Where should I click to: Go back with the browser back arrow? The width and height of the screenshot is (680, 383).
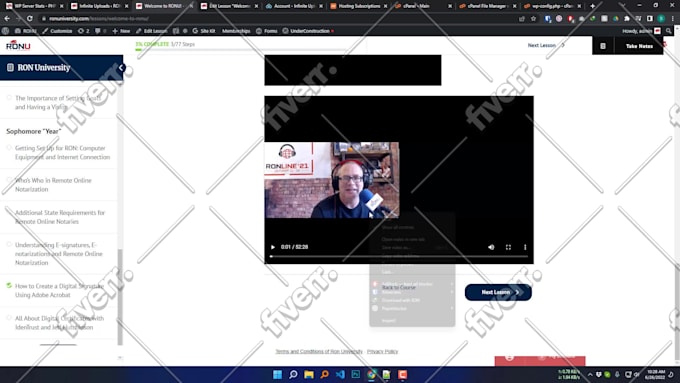(x=7, y=19)
